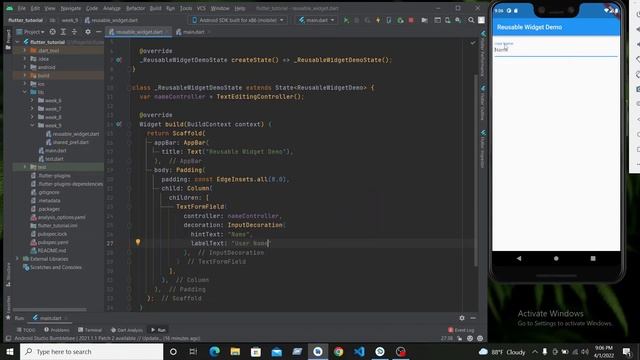Open Visual Studio Code from taskbar
Image resolution: width=640 pixels, height=360 pixels.
coord(359,351)
